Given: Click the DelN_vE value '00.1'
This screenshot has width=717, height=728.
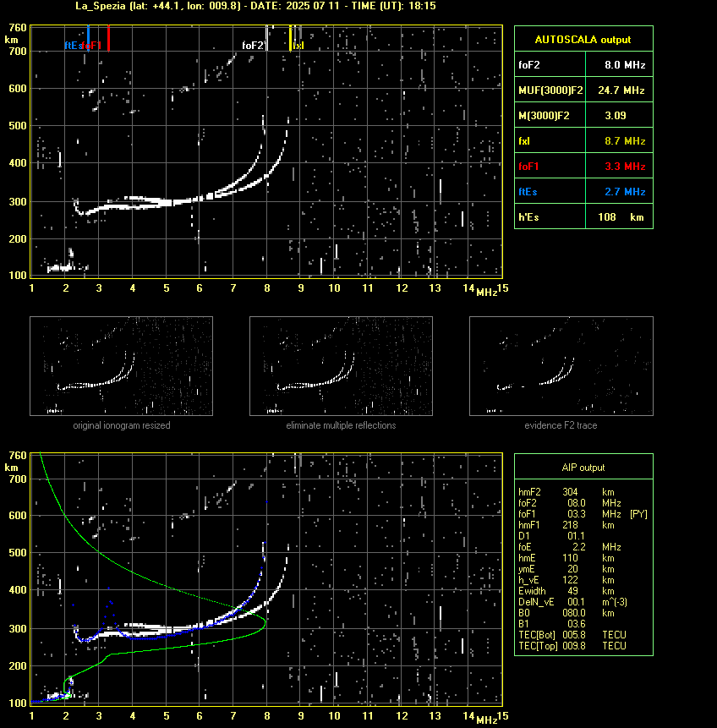Looking at the screenshot, I should pyautogui.click(x=577, y=602).
